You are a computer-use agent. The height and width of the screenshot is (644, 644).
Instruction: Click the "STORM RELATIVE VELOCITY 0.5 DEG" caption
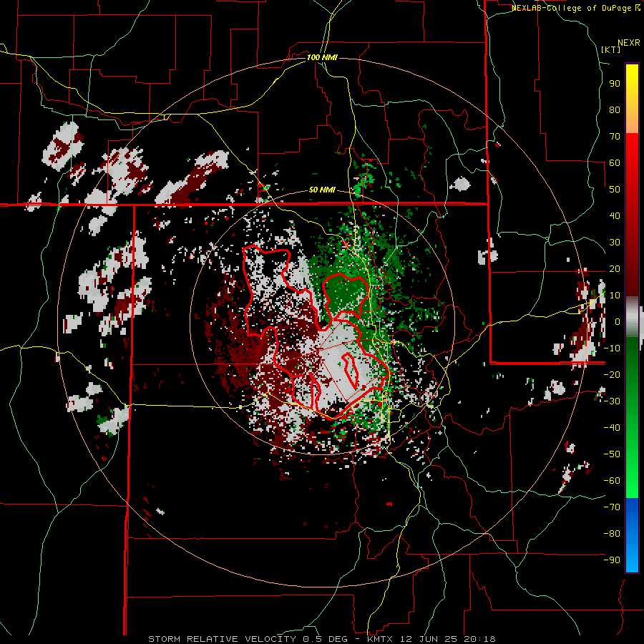click(248, 639)
